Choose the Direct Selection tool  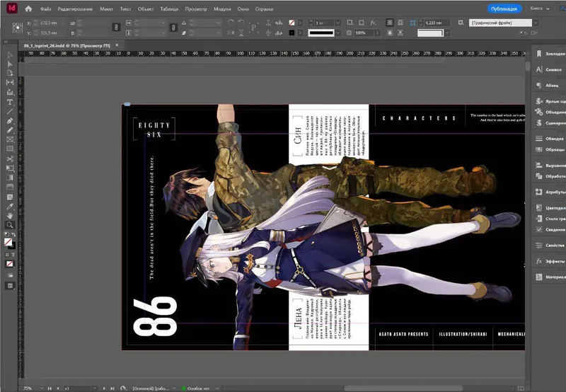[x=10, y=64]
